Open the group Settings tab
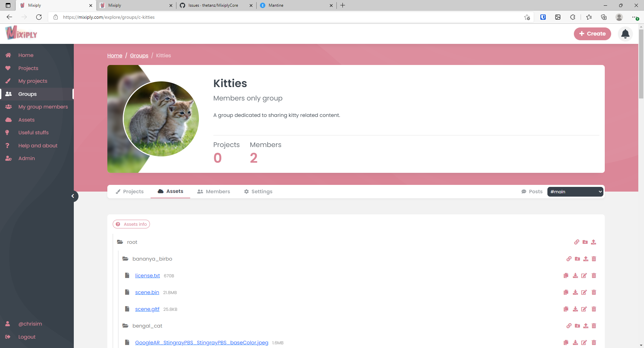Viewport: 644px width, 348px height. 258,192
